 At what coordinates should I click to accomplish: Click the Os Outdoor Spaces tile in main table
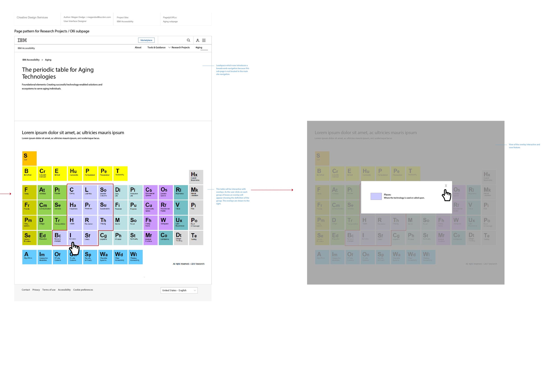(x=166, y=193)
